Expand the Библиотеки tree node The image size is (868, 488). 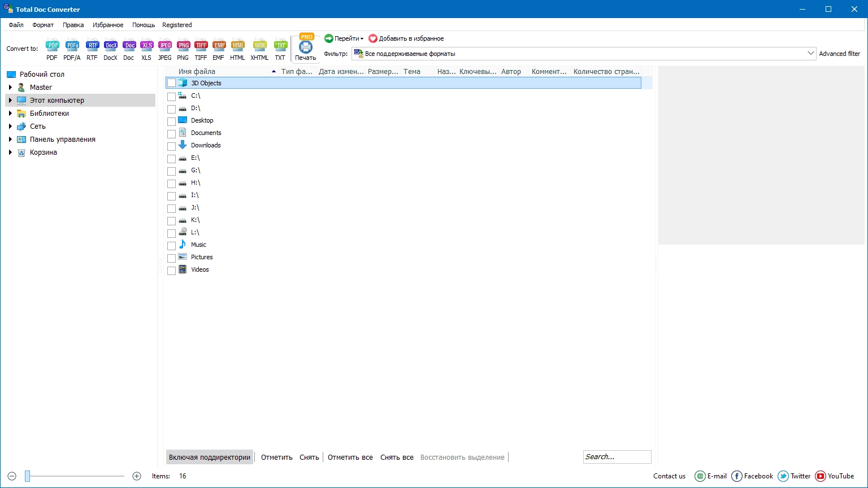coord(10,114)
